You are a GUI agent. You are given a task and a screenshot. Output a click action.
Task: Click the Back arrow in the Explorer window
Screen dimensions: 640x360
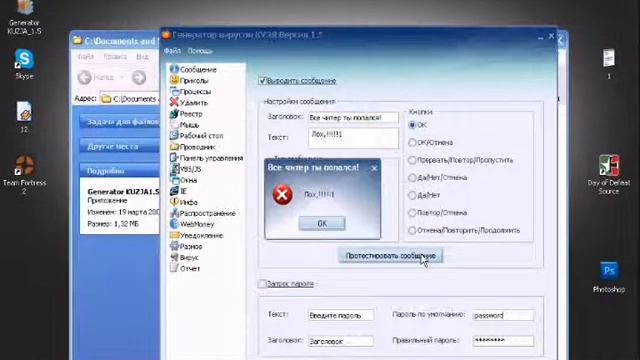coord(84,77)
